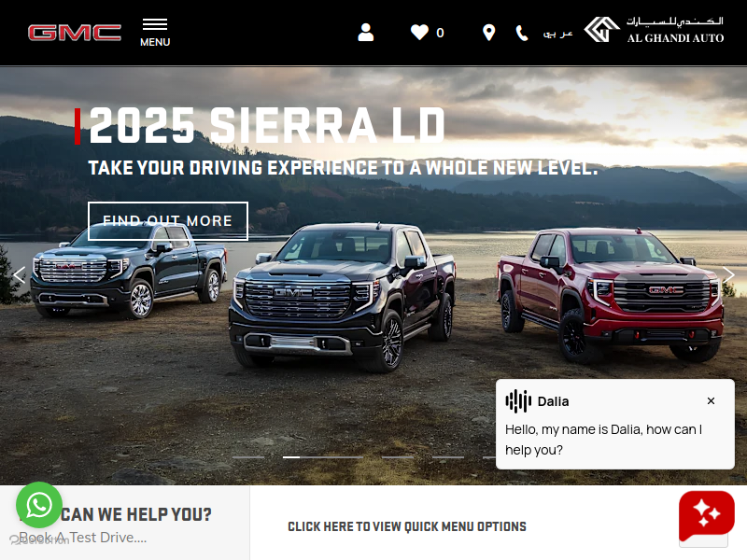Open the location pin icon
Screen dimensions: 747x560
tap(488, 33)
